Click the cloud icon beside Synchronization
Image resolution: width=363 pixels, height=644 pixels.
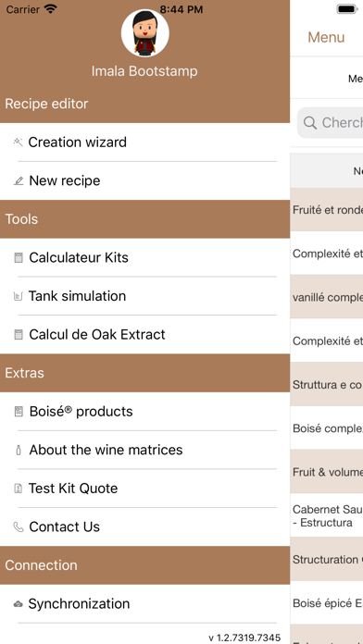coord(19,603)
